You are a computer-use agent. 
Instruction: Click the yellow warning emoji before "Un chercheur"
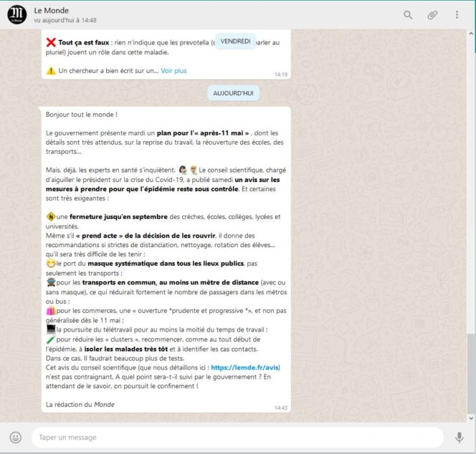click(x=51, y=71)
